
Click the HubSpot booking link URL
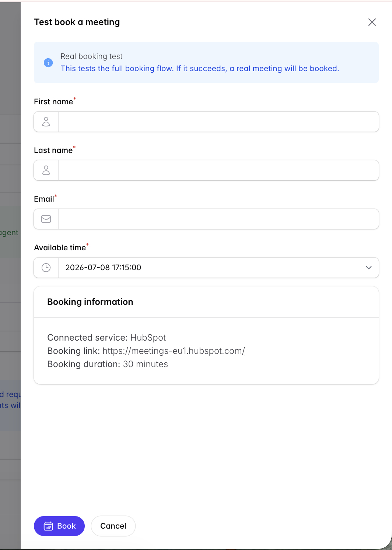coord(174,351)
